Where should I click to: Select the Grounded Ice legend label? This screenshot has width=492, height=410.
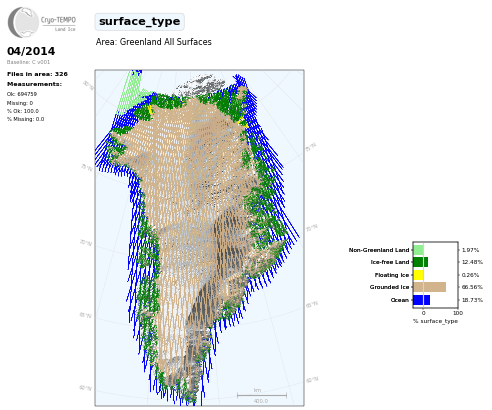point(389,287)
